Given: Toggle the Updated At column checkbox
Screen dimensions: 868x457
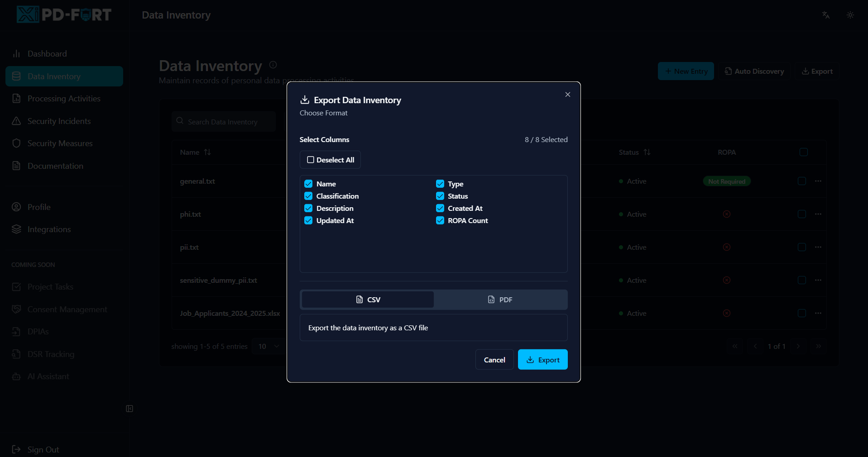Looking at the screenshot, I should coord(308,220).
